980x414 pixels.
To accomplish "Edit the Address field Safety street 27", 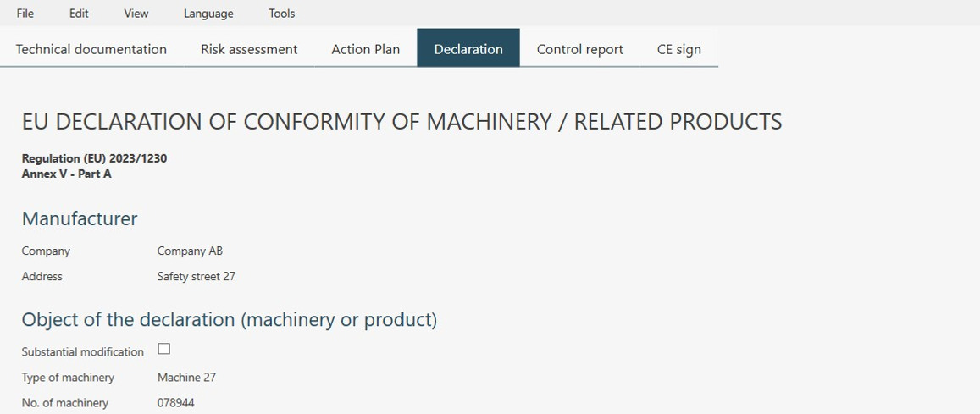I will coord(196,277).
